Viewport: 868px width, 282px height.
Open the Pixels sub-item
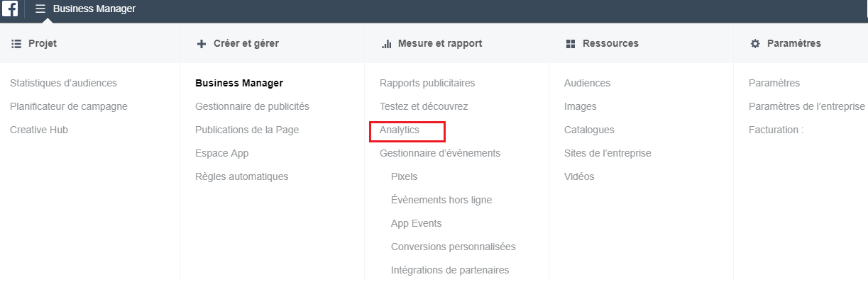point(405,176)
